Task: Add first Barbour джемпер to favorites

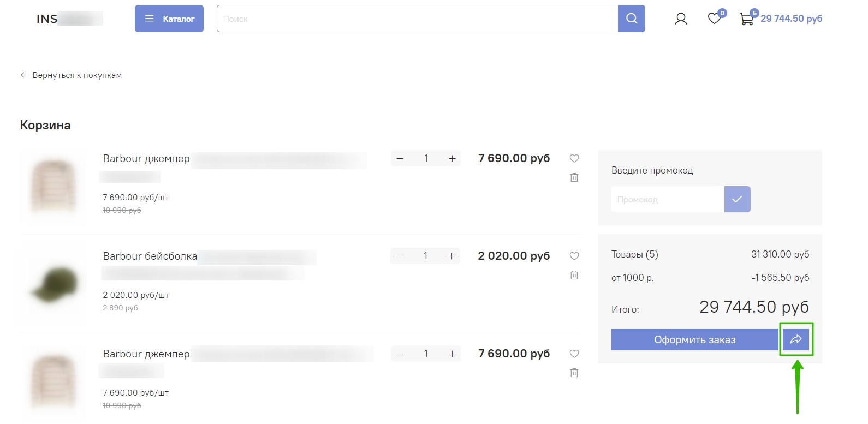Action: click(x=574, y=158)
